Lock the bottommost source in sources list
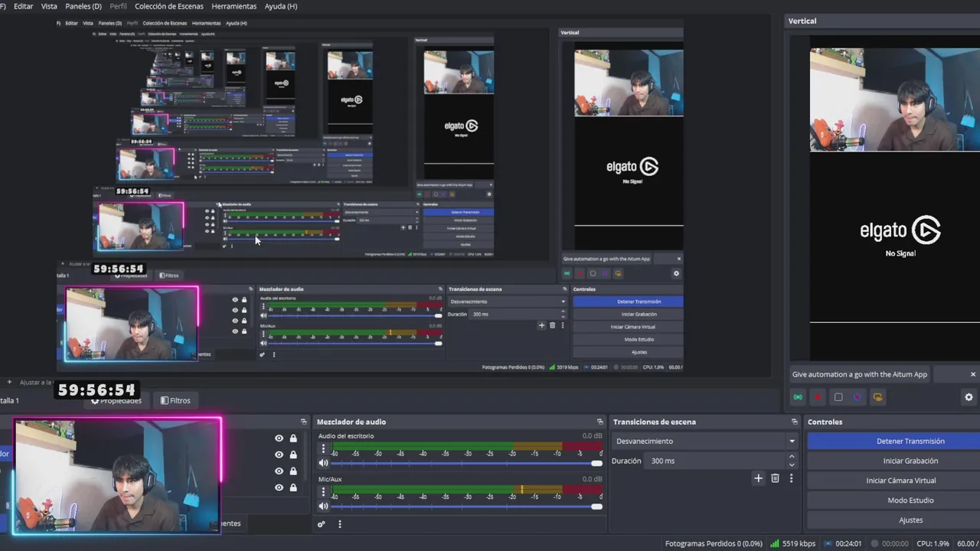980x551 pixels. click(x=293, y=487)
